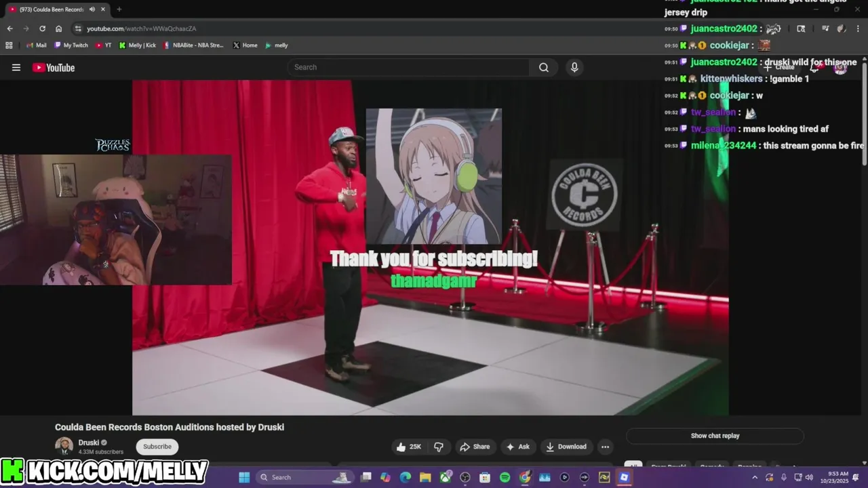Viewport: 868px width, 488px height.
Task: Switch to Chrome on the taskbar
Action: click(525, 477)
